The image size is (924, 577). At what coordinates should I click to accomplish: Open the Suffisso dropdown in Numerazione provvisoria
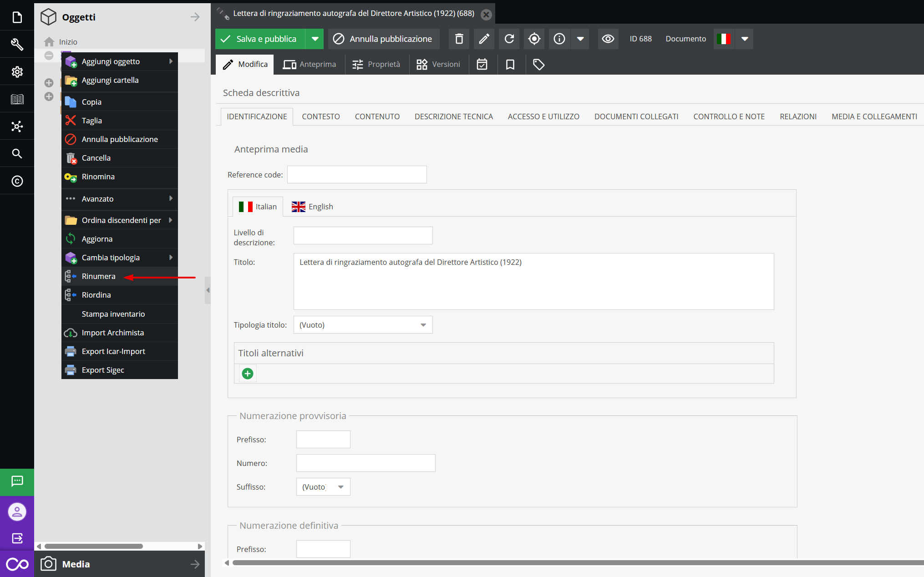point(323,487)
